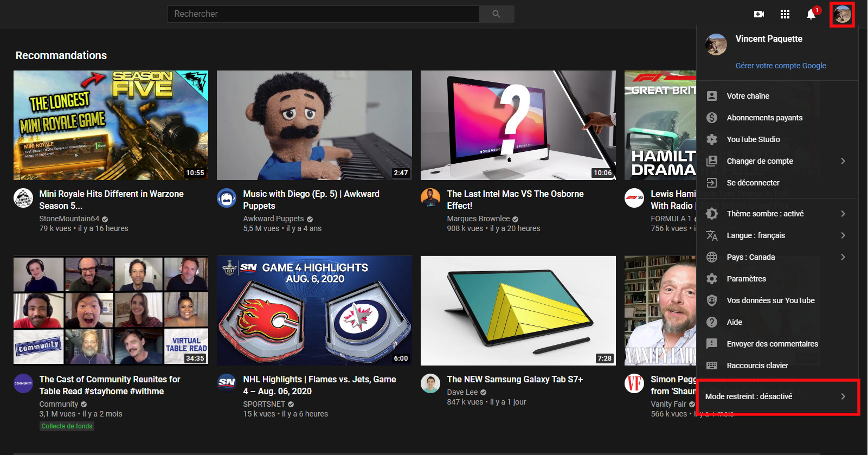868x455 pixels.
Task: Click the search magnifier button
Action: (497, 14)
